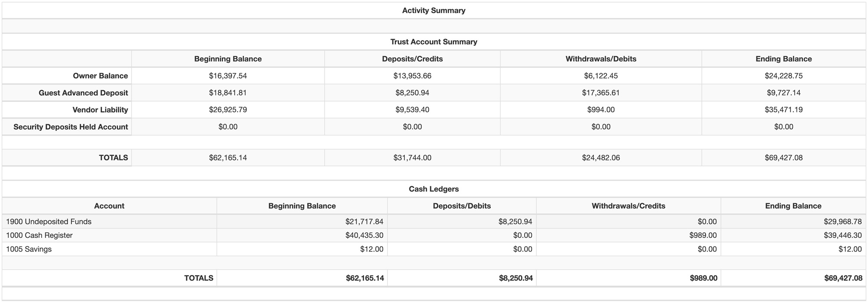Click Vendor Liability withdrawal value $994.00
This screenshot has width=868, height=302.
(x=601, y=110)
